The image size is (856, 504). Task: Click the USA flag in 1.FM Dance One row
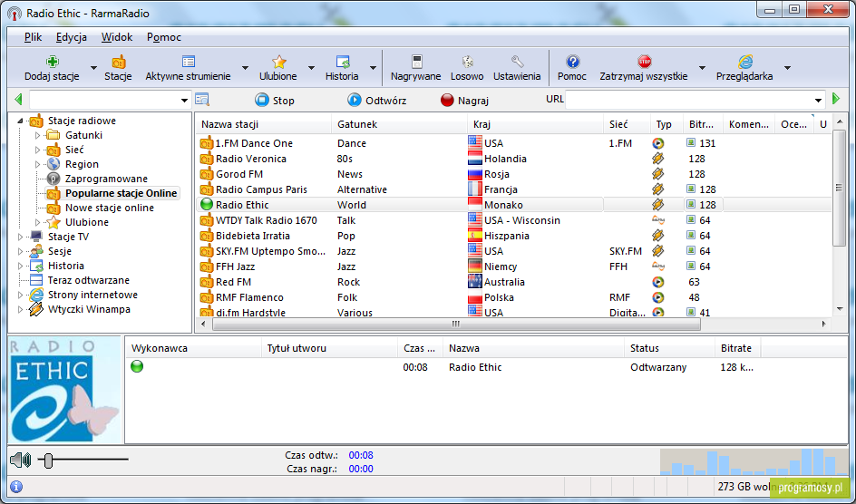pyautogui.click(x=475, y=143)
